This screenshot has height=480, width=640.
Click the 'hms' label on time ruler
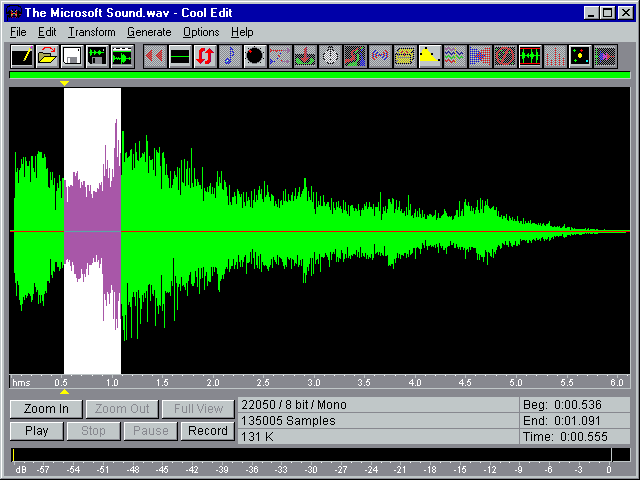[21, 382]
